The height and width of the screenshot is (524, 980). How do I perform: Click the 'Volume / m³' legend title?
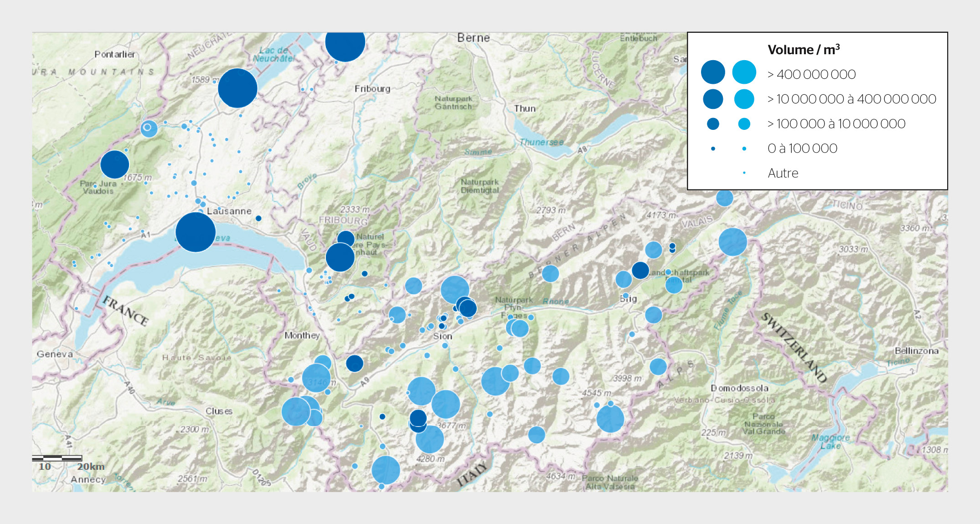point(803,50)
